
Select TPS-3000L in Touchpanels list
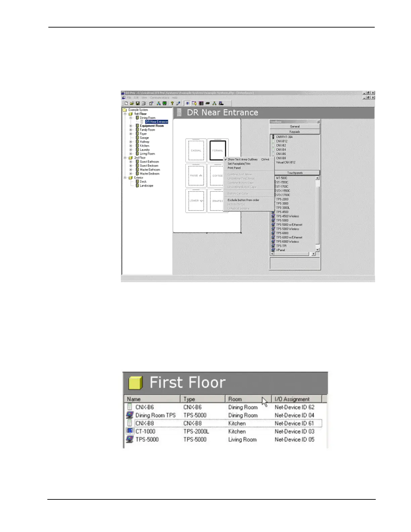283,208
